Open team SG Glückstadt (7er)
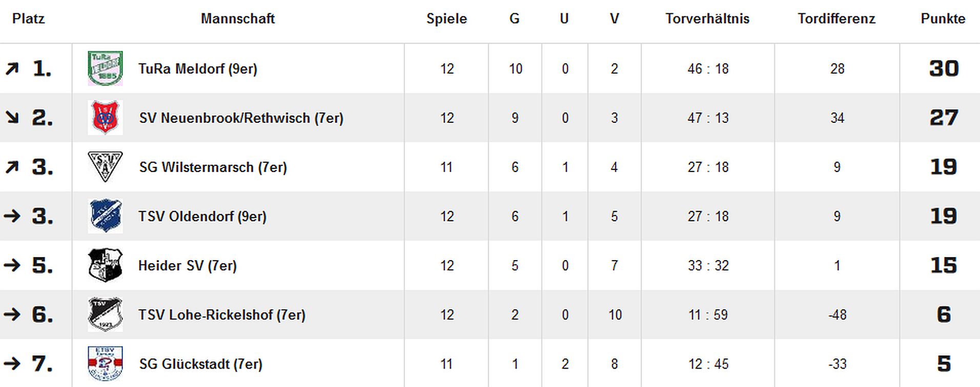 (200, 363)
